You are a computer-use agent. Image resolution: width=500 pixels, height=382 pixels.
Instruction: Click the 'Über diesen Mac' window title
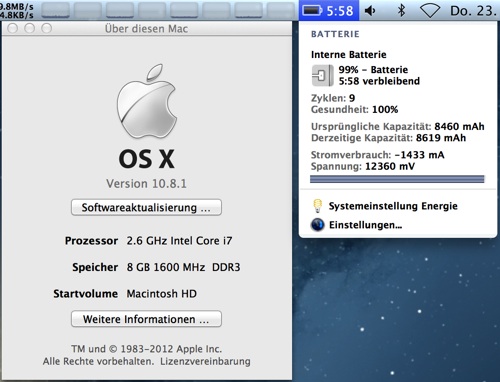[146, 29]
